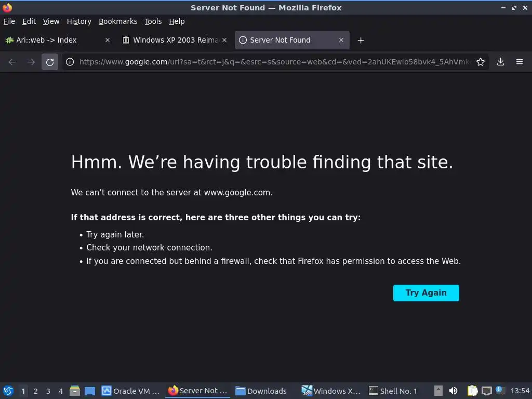Open the start menu launcher icon

point(8,391)
